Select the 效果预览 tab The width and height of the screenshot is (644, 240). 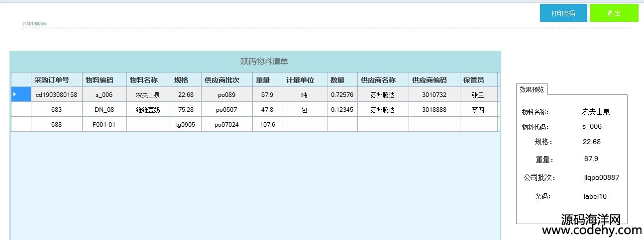tap(532, 89)
